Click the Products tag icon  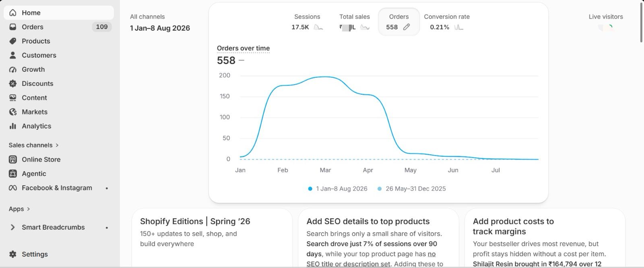pyautogui.click(x=13, y=41)
